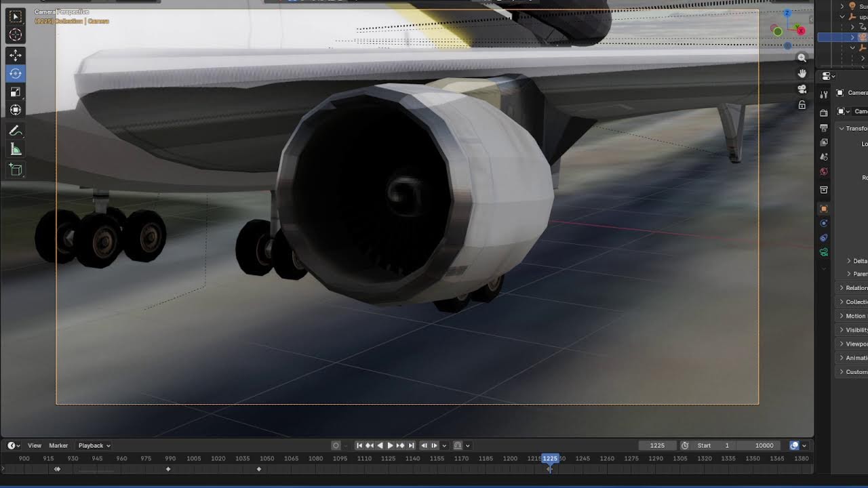
Task: Open snapping options dropdown
Action: click(x=467, y=445)
